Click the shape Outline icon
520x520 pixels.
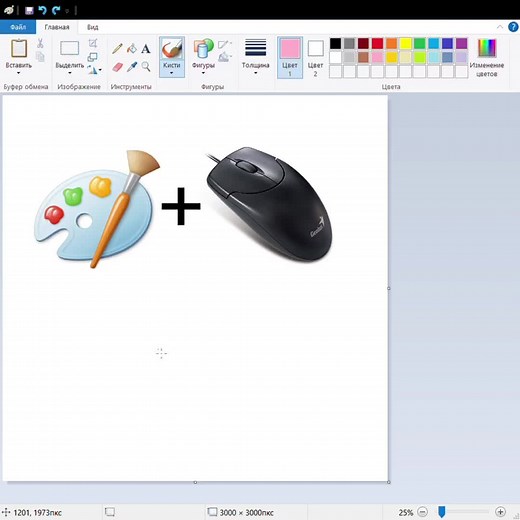(224, 44)
